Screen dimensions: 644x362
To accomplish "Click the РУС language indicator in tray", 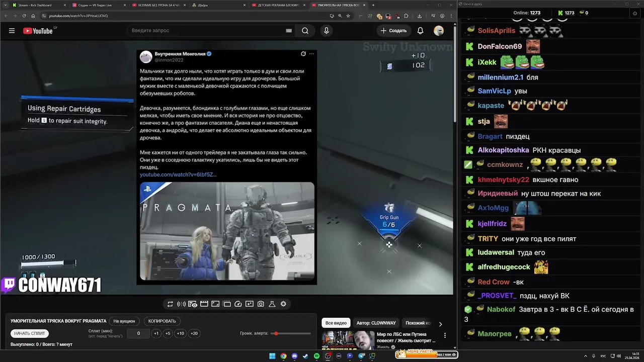I will 603,356.
